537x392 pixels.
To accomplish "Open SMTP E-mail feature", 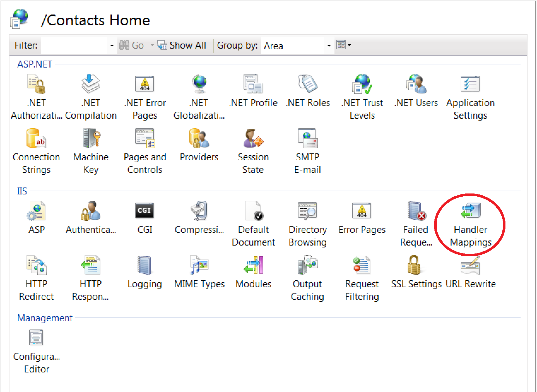I will point(308,151).
